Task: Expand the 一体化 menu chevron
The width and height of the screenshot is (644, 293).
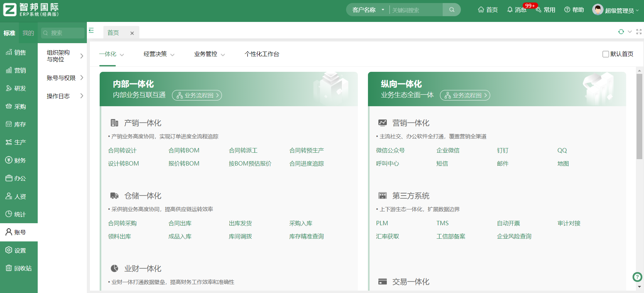Action: (x=122, y=55)
